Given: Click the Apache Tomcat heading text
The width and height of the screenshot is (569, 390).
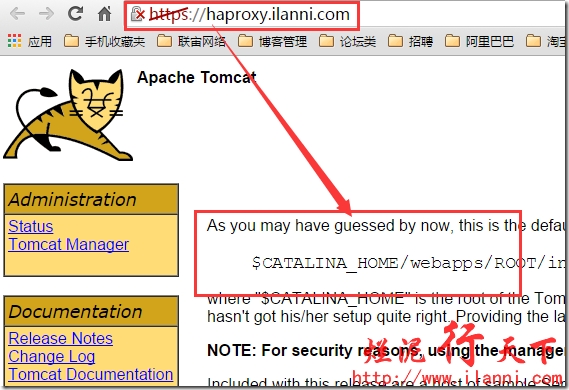Looking at the screenshot, I should tap(197, 77).
